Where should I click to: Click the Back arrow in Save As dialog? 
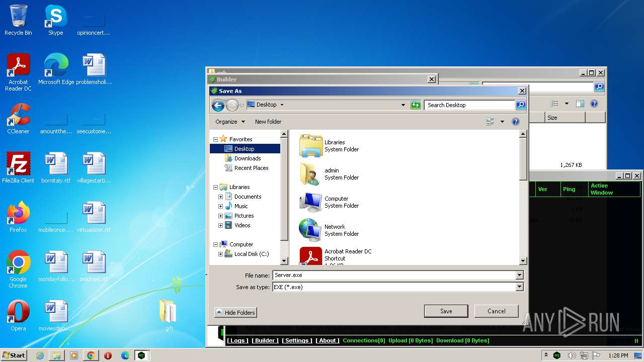218,105
